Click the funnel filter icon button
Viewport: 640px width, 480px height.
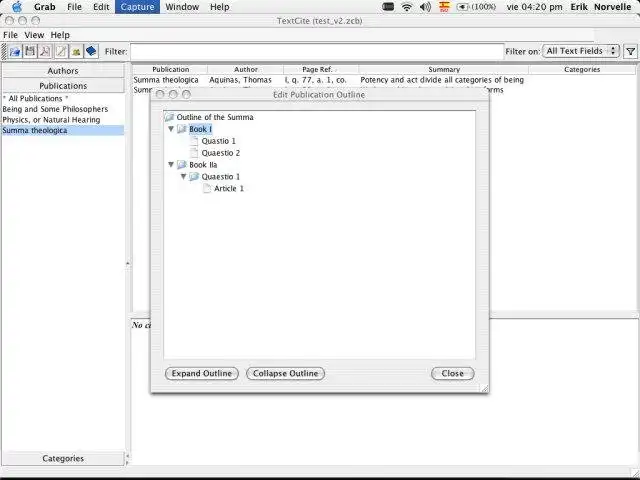click(x=631, y=51)
